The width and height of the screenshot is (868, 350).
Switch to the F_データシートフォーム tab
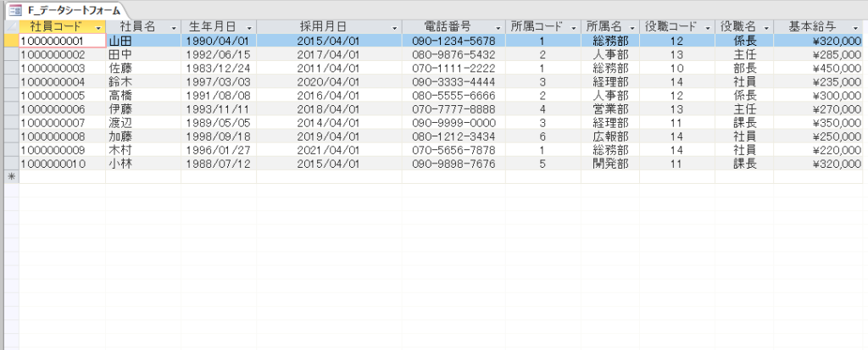point(68,10)
